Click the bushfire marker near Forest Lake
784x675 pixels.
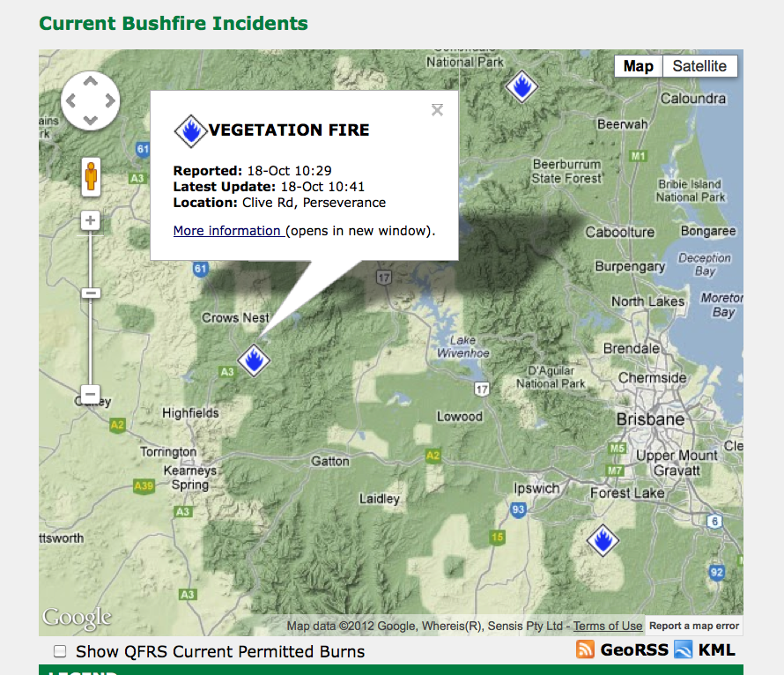coord(603,542)
